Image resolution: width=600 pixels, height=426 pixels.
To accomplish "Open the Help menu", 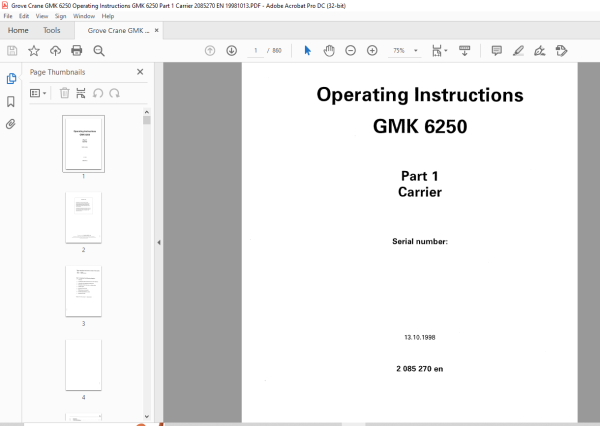I will (x=108, y=16).
